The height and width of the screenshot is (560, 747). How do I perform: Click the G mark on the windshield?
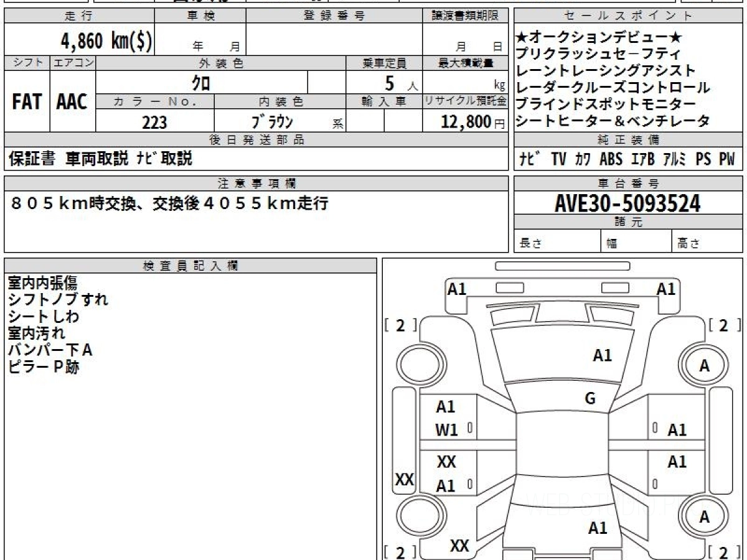[x=590, y=399]
